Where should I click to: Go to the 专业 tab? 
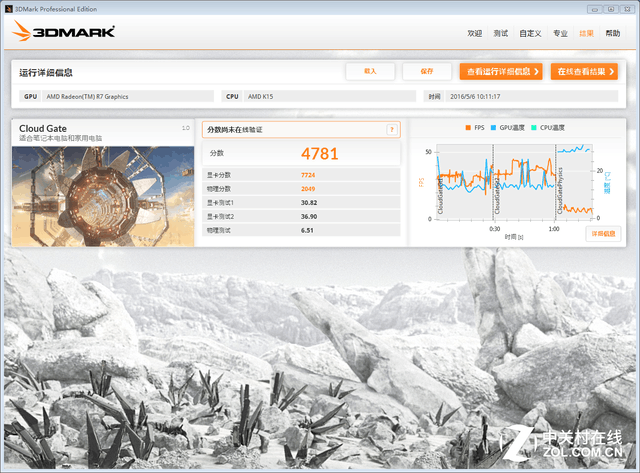point(560,33)
